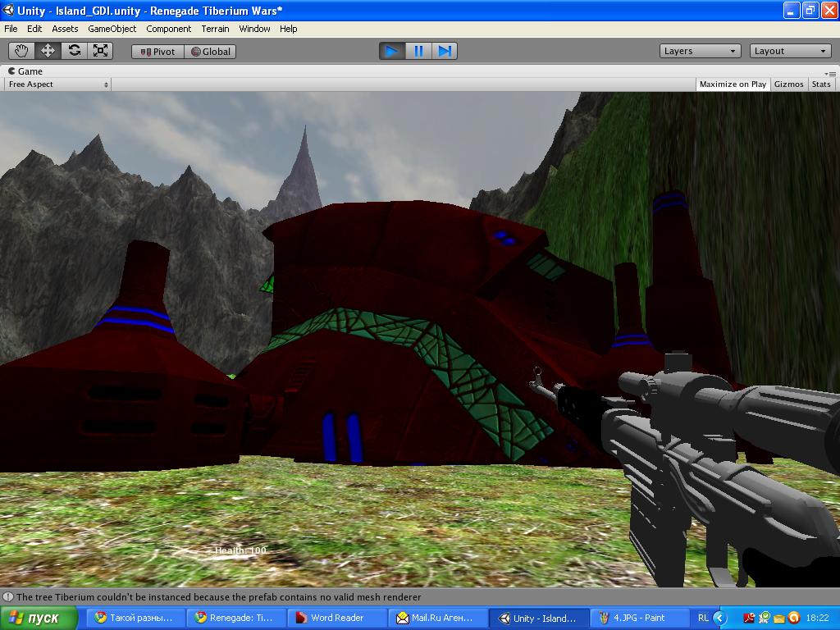Open the Assets menu
The image size is (840, 630).
(65, 29)
